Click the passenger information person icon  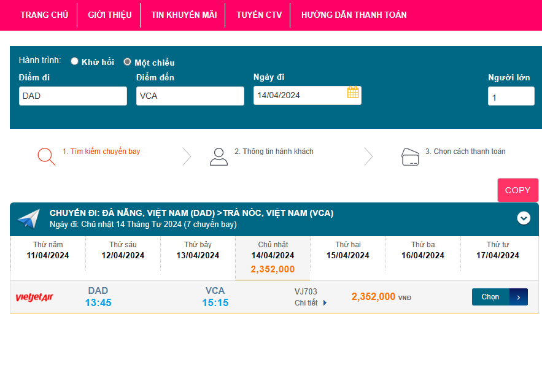coord(219,156)
